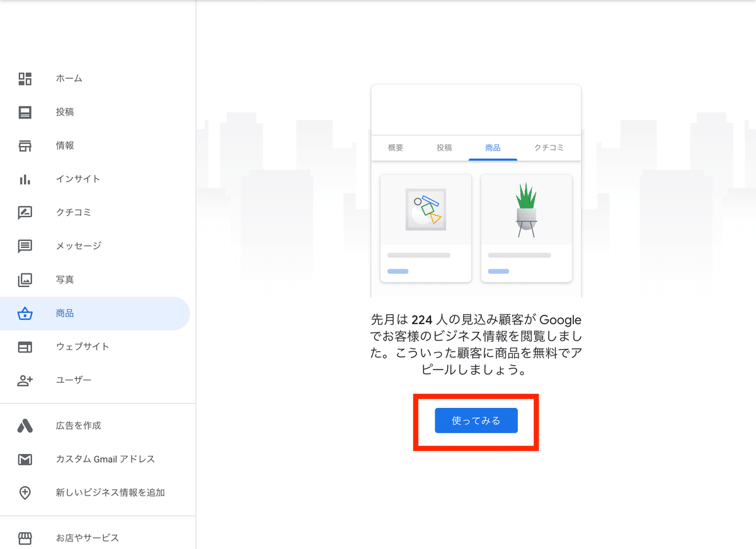Click the 情報 storefront icon
Image resolution: width=756 pixels, height=549 pixels.
click(25, 145)
